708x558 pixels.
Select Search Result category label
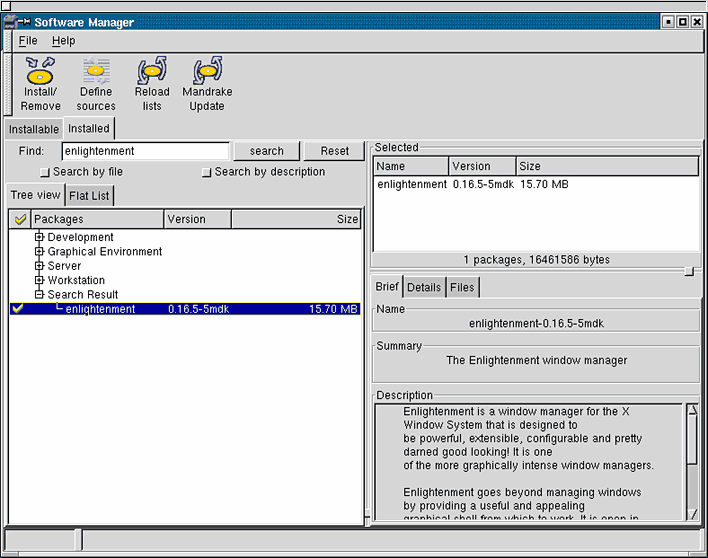[83, 295]
